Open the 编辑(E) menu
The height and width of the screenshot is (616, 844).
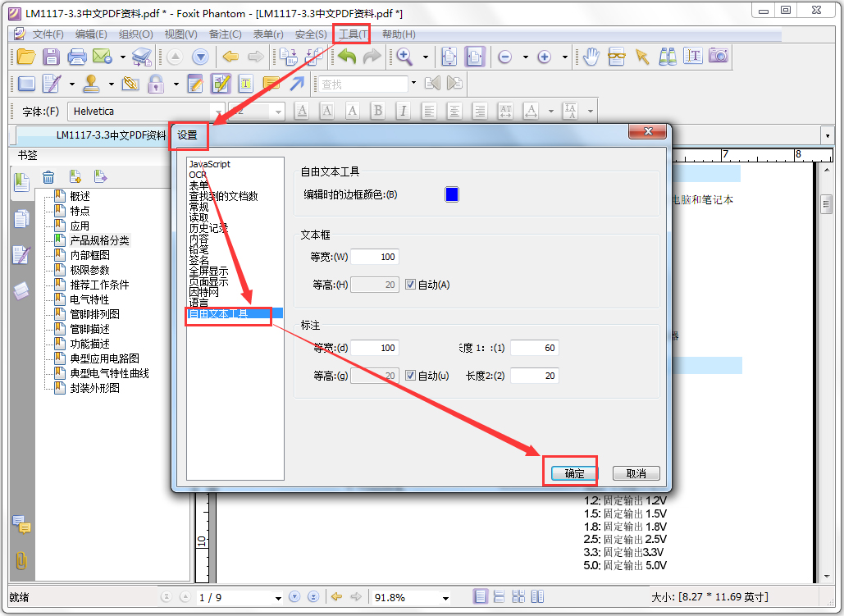point(91,34)
